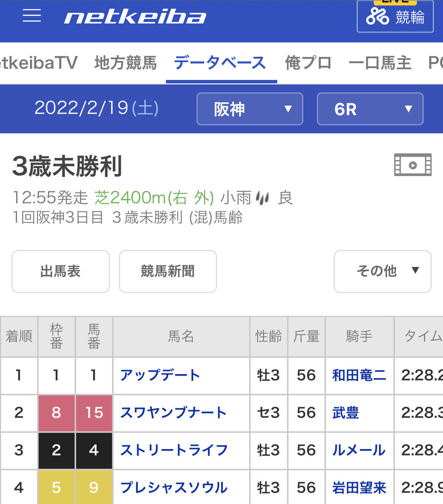Switch to the 地方競馬 tab
The height and width of the screenshot is (504, 443).
pos(125,63)
